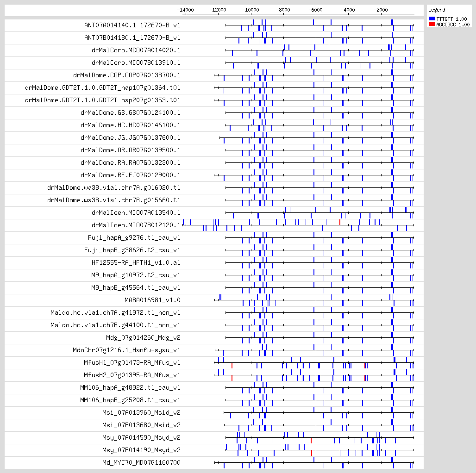Click the Legend title text
The width and height of the screenshot is (476, 473).
pyautogui.click(x=437, y=10)
